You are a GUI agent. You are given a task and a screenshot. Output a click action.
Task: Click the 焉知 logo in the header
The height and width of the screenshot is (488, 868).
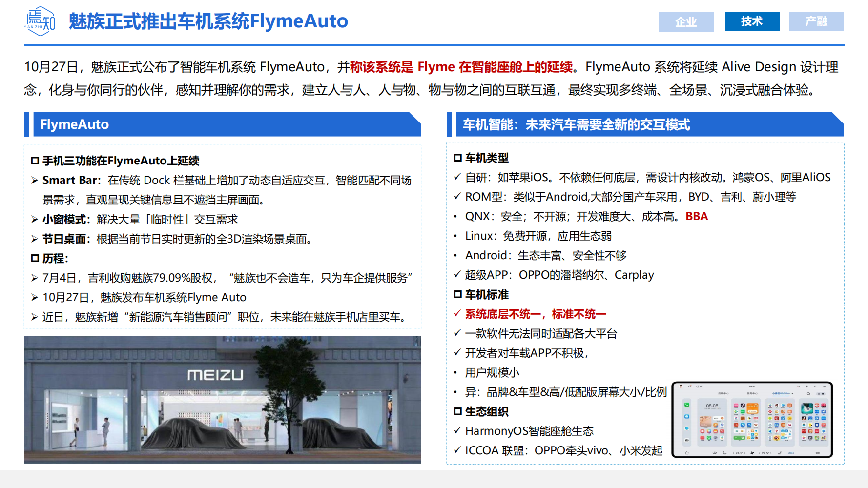[x=40, y=21]
